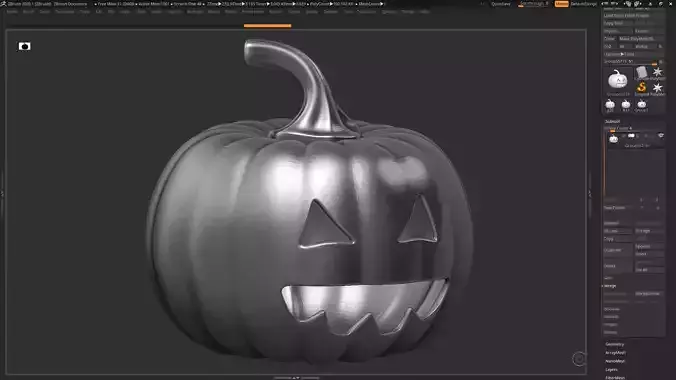The image size is (676, 380).
Task: Click the Export button in Tool panel
Action: (x=648, y=31)
